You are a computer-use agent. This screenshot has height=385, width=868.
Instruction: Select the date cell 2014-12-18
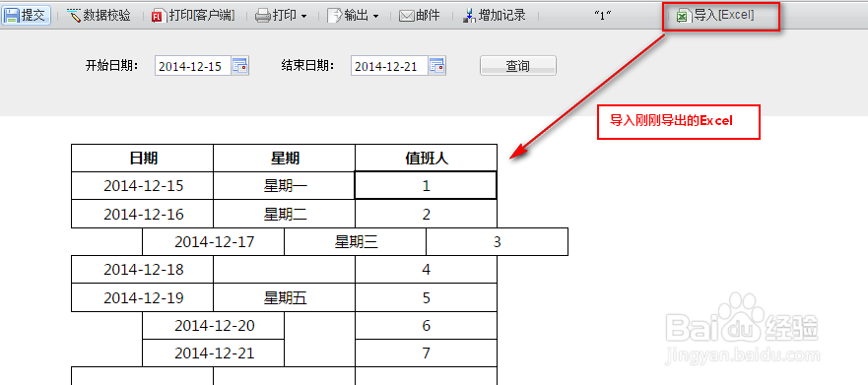142,270
